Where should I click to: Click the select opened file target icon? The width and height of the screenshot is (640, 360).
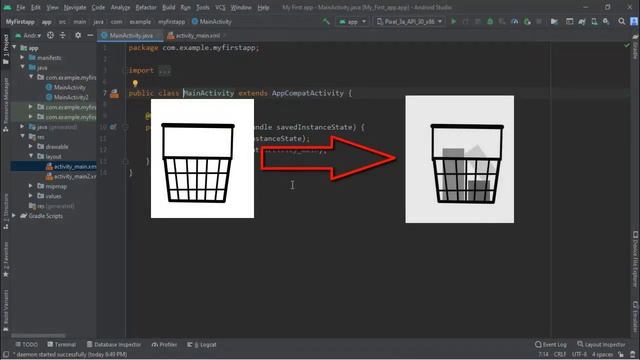[50, 36]
